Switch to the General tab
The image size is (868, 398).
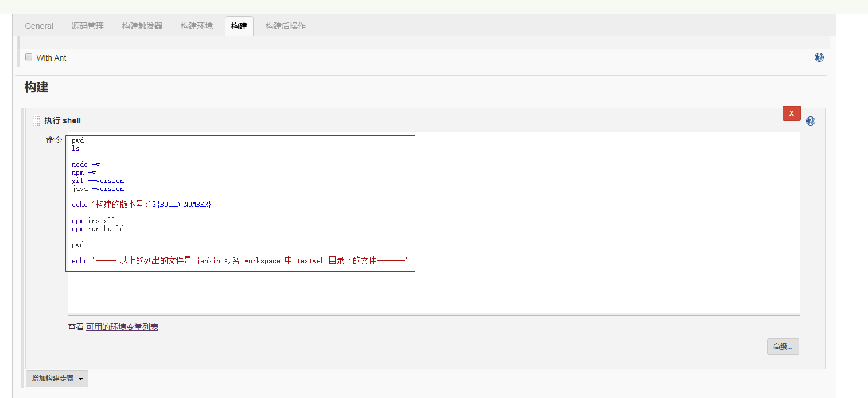(39, 26)
